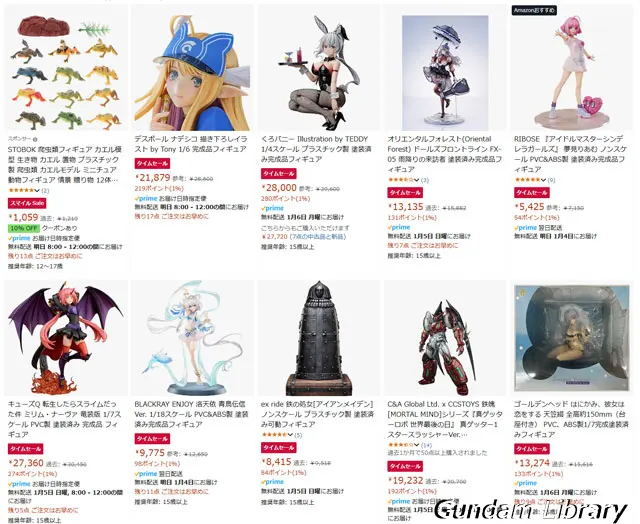The width and height of the screenshot is (640, 524).
Task: Click the ¥27,720 used and new offers link
Action: (x=303, y=237)
